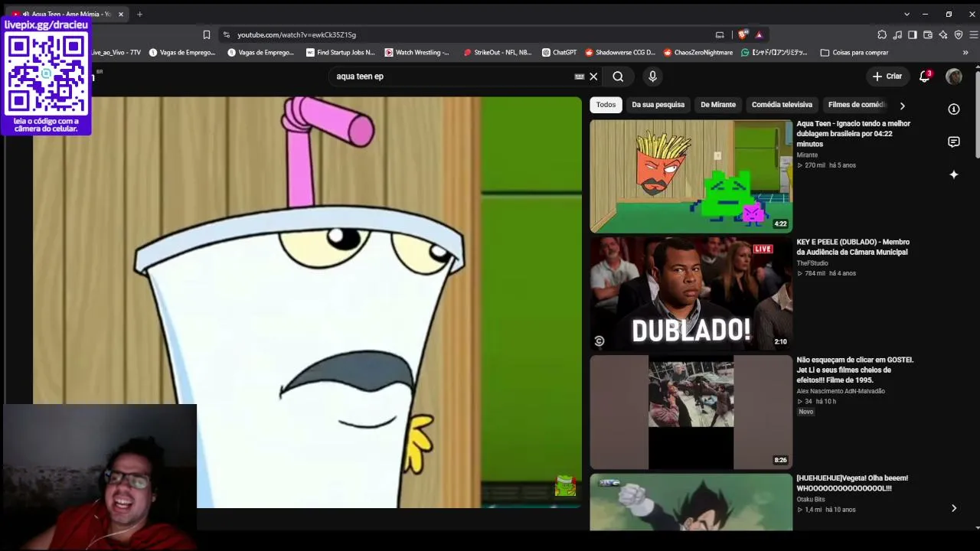Open the TheFStudio channel name
Screen dimensions: 980x551
[x=812, y=263]
